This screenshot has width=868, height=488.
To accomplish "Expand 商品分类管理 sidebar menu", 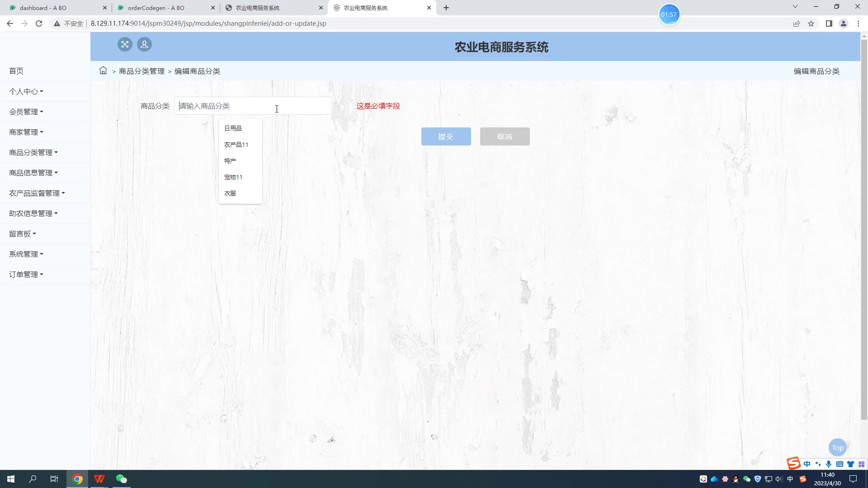I will (33, 152).
